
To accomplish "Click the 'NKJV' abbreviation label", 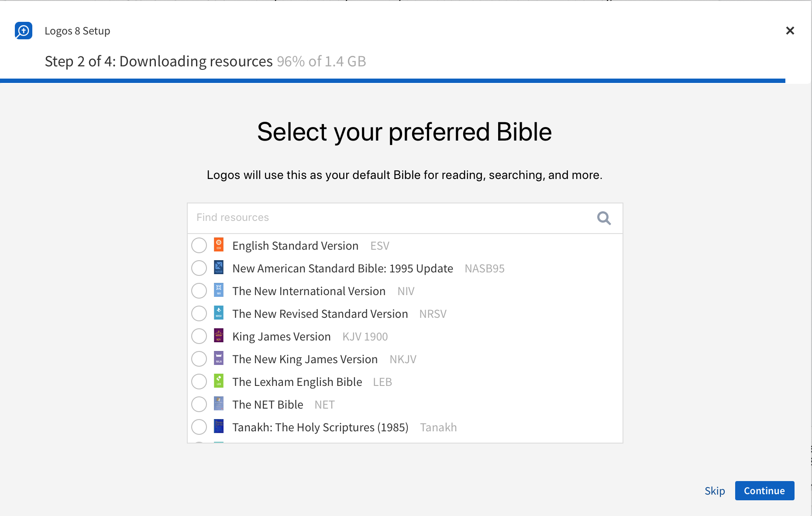I will click(x=403, y=359).
